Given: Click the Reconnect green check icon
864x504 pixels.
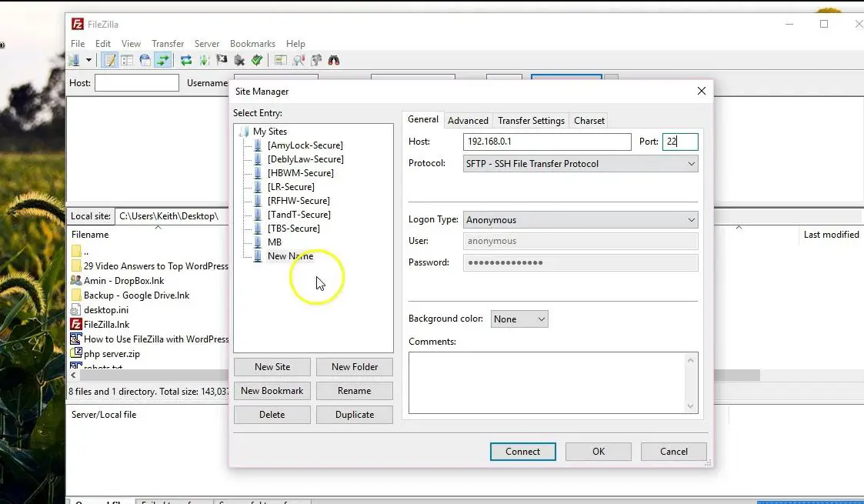Looking at the screenshot, I should coord(257,60).
